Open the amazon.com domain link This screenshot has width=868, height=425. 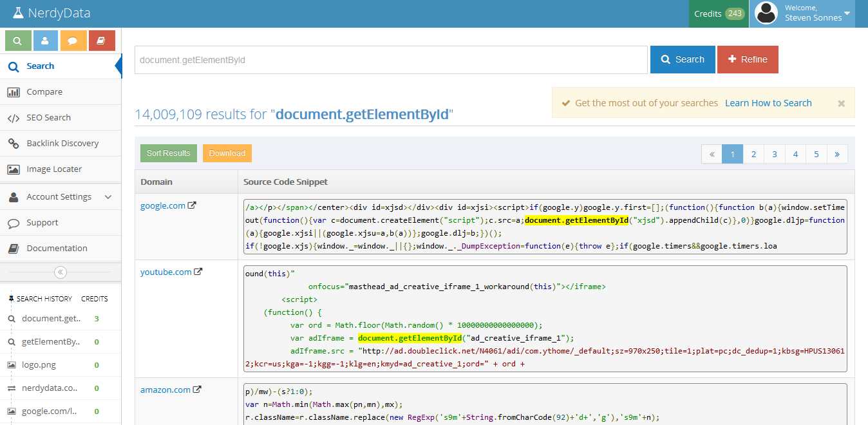coord(165,390)
